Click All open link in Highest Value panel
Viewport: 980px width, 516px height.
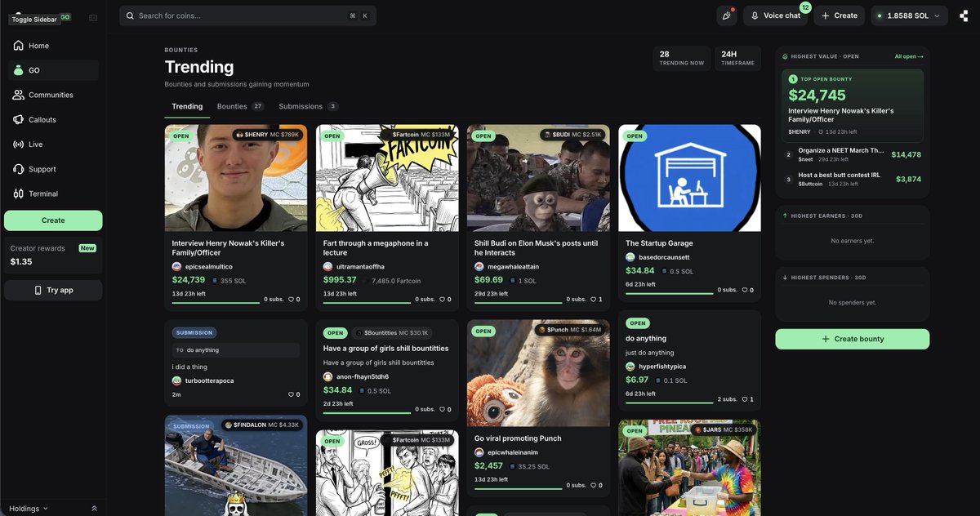tap(909, 56)
